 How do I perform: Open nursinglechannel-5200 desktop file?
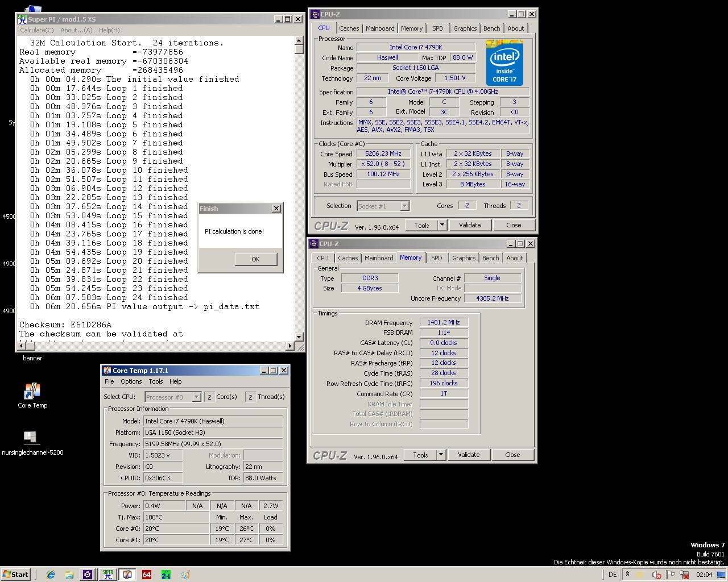click(x=32, y=443)
